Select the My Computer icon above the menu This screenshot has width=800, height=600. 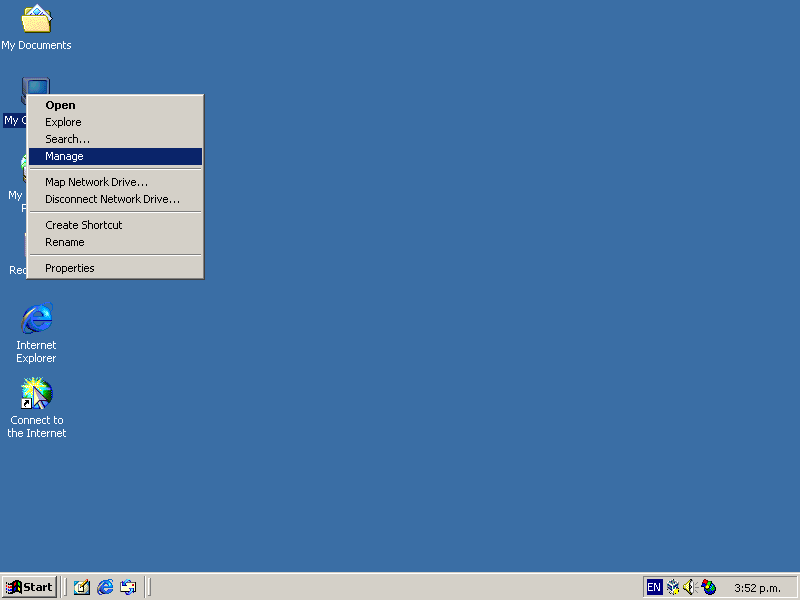click(x=36, y=86)
